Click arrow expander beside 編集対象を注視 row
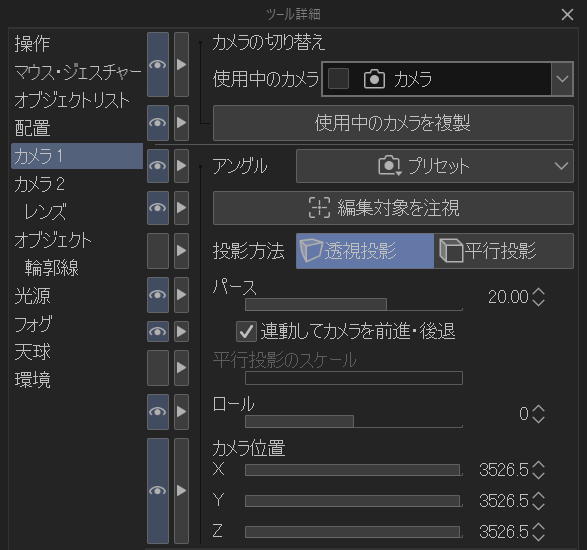Screen dimensions: 587x550 [182, 208]
